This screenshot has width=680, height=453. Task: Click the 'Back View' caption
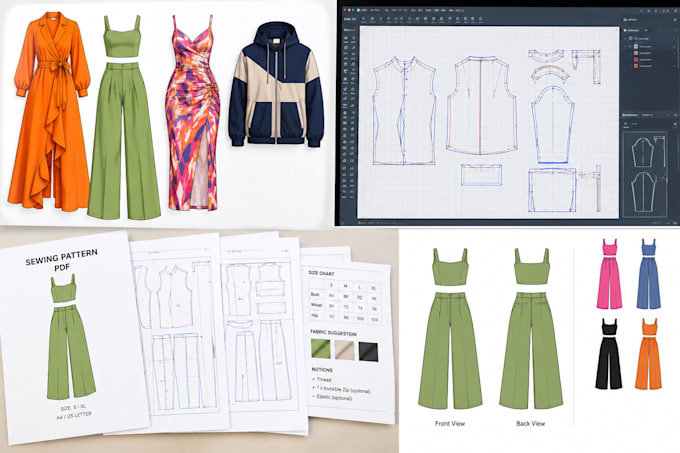pos(530,424)
